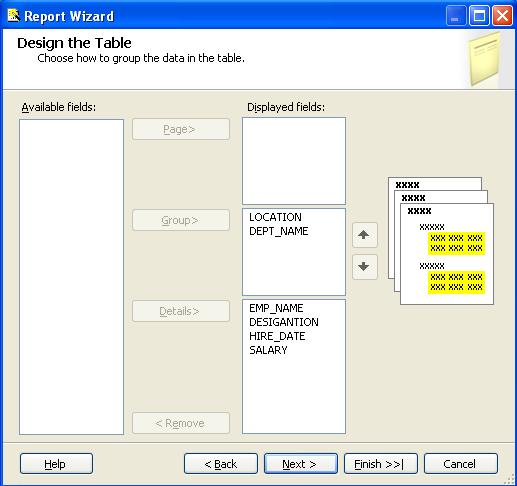Click the yellow notepad wizard icon

tap(485, 59)
